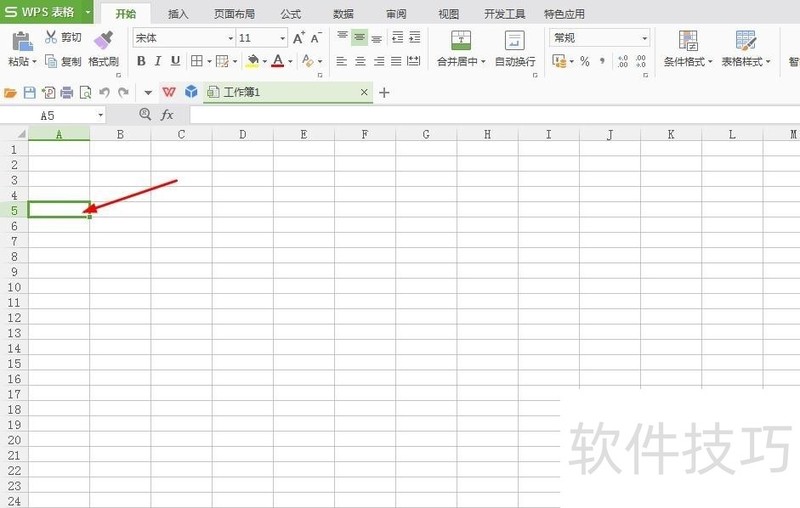The image size is (800, 508).
Task: Open WPS 表格 application menu arrow
Action: tap(88, 11)
